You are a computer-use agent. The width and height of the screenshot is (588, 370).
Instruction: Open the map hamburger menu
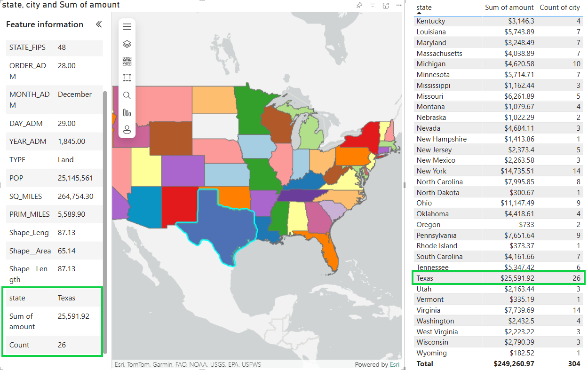127,26
